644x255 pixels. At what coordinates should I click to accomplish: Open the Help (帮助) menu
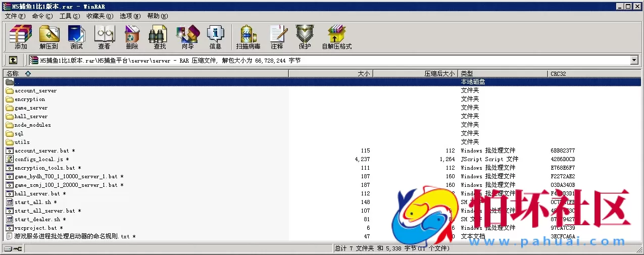pyautogui.click(x=157, y=16)
